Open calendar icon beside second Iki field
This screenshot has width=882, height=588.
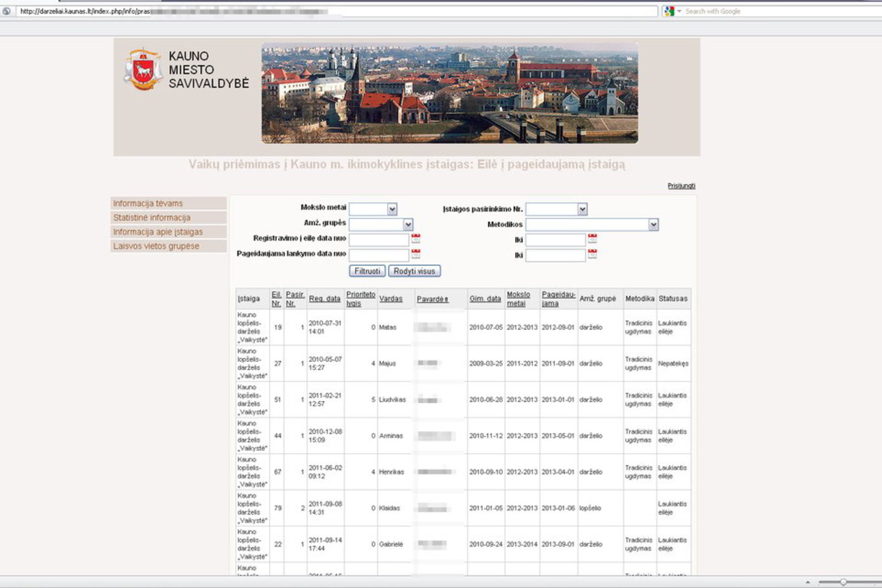(592, 254)
